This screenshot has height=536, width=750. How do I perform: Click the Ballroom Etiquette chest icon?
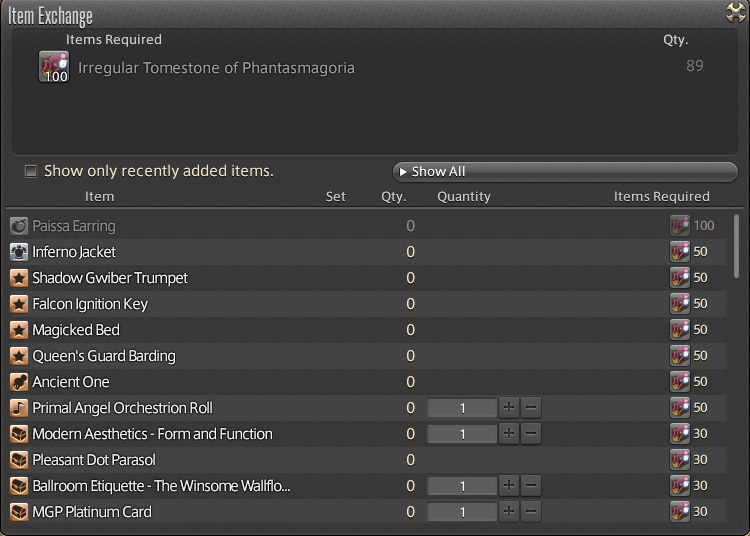click(x=19, y=486)
